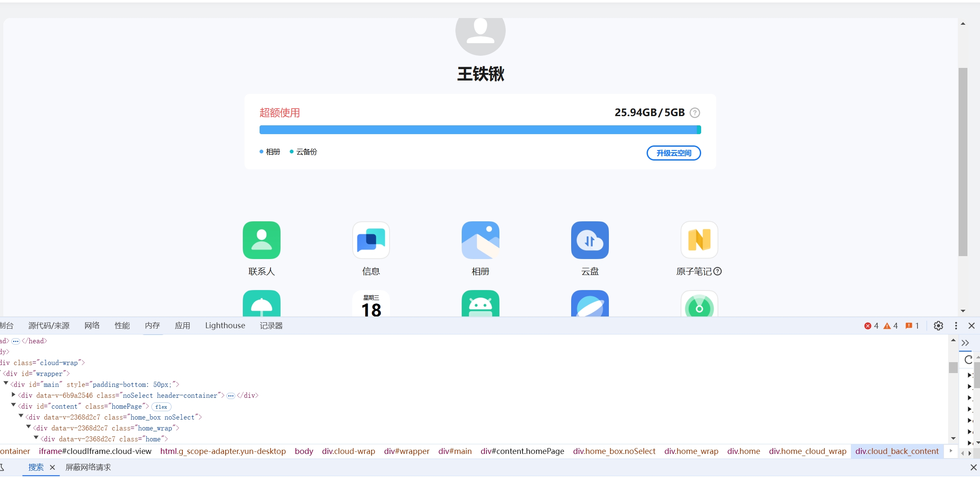The width and height of the screenshot is (980, 477).
Task: Open the blue planet browser icon
Action: pyautogui.click(x=590, y=303)
